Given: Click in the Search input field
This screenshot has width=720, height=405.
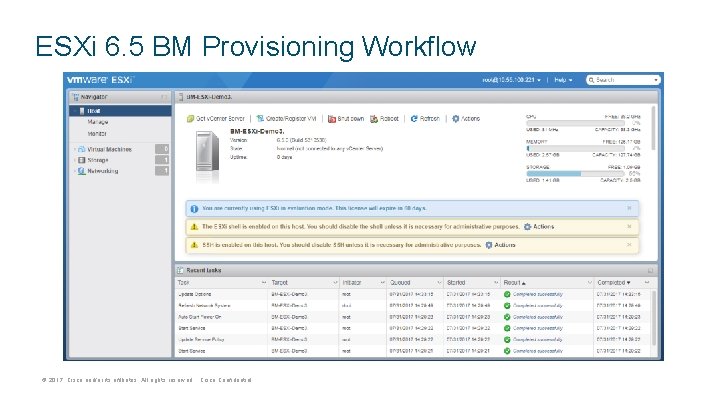Looking at the screenshot, I should click(x=624, y=80).
